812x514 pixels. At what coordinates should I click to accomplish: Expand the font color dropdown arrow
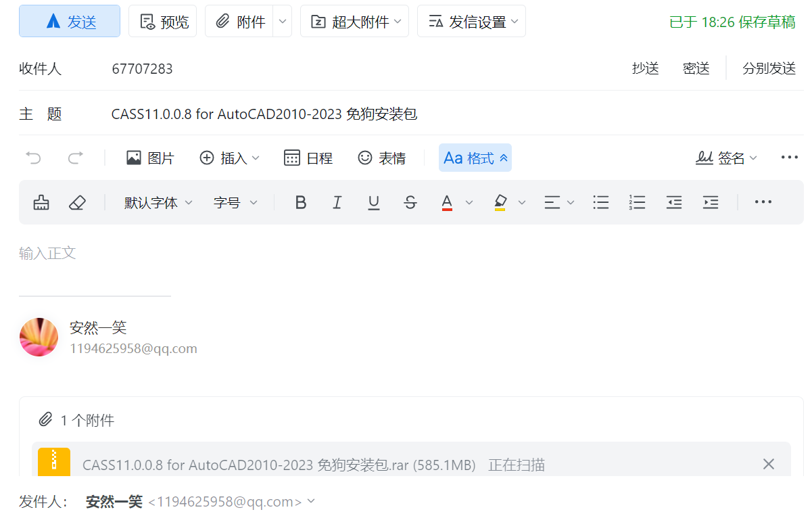coord(469,202)
